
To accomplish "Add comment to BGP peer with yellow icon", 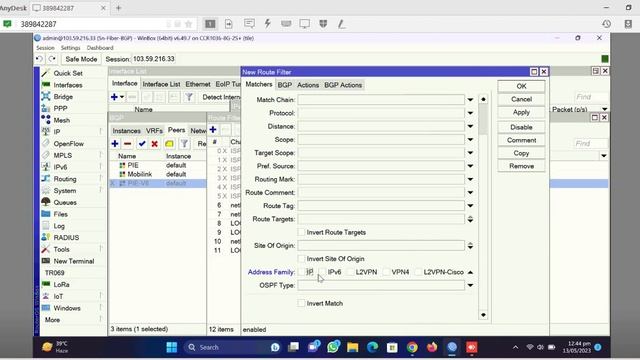I will coord(169,144).
